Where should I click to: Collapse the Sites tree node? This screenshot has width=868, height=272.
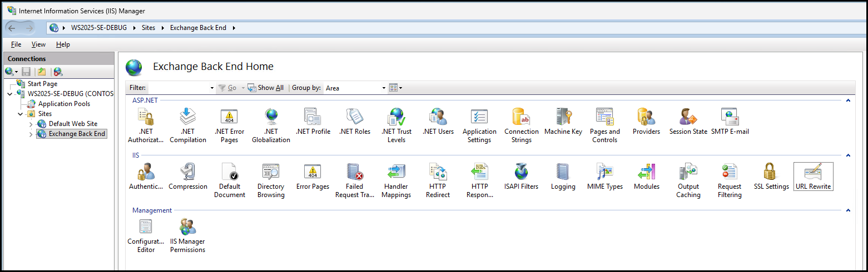(x=21, y=114)
